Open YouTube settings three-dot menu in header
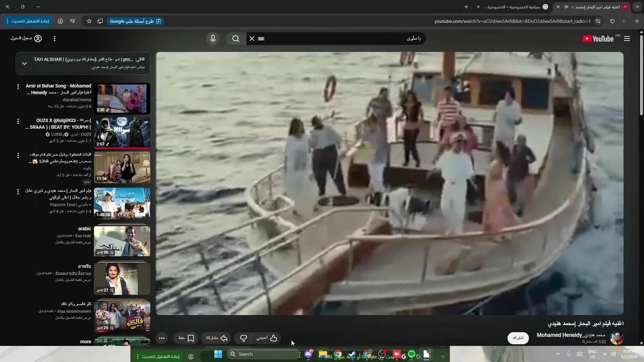Viewport: 644px width, 362px height. pos(54,39)
